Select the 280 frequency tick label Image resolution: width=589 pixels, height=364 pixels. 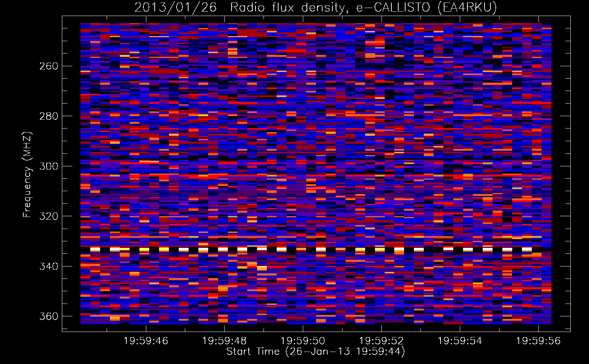(x=49, y=116)
